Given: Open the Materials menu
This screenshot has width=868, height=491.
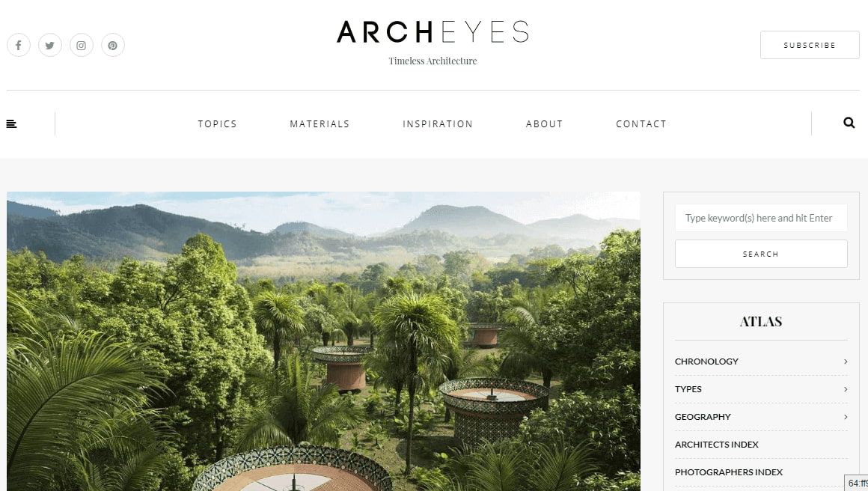Looking at the screenshot, I should point(320,124).
